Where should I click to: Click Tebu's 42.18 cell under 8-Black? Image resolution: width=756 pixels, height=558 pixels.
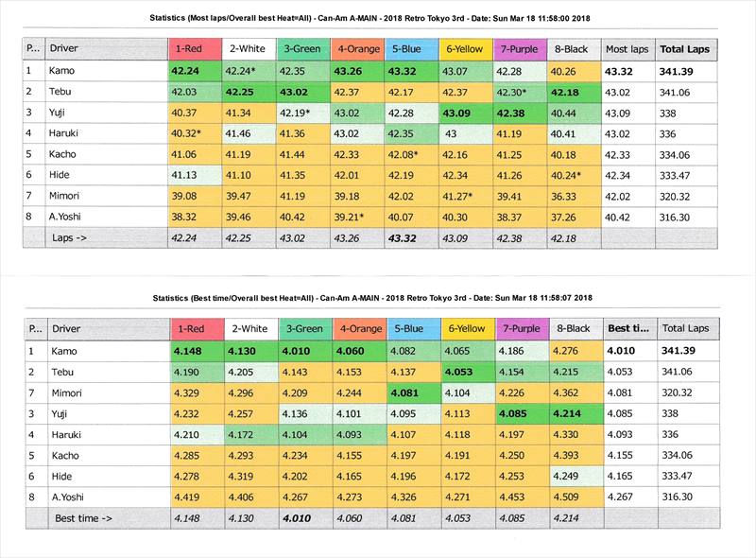click(572, 91)
